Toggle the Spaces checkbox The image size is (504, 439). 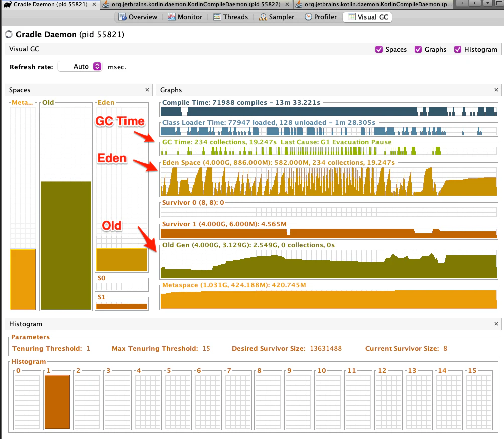(x=379, y=49)
